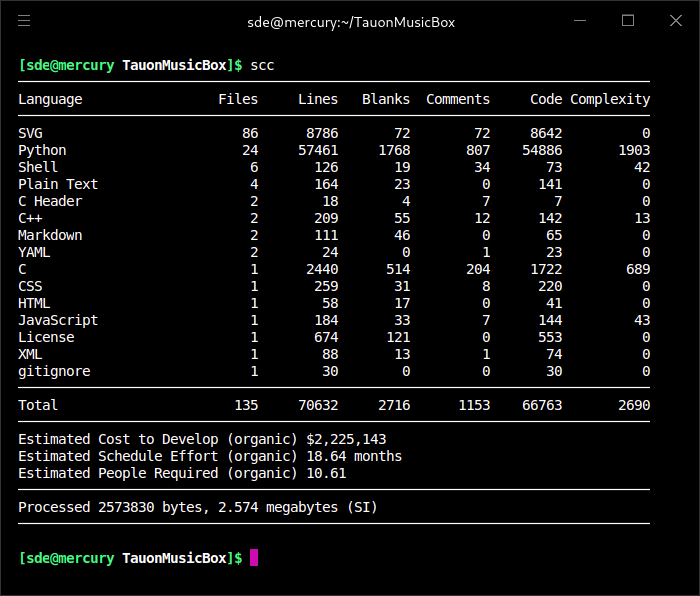This screenshot has width=700, height=596.
Task: Click total code value 66763
Action: click(542, 404)
